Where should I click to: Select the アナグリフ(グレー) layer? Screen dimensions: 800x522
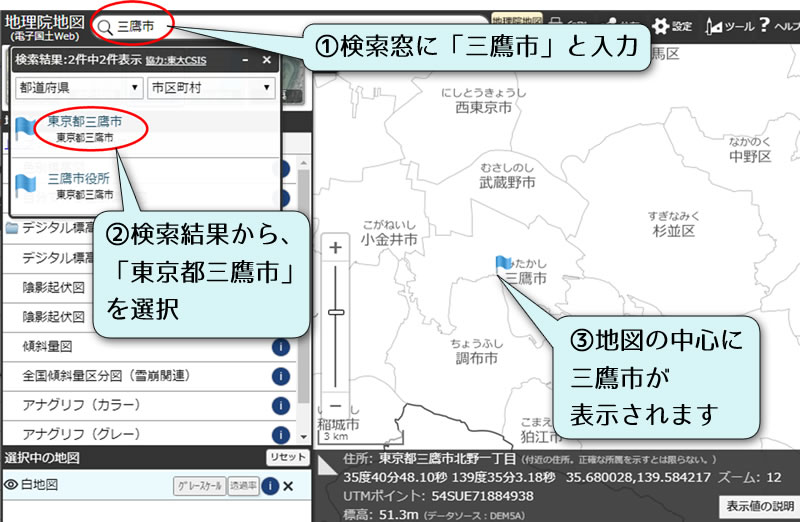click(81, 434)
